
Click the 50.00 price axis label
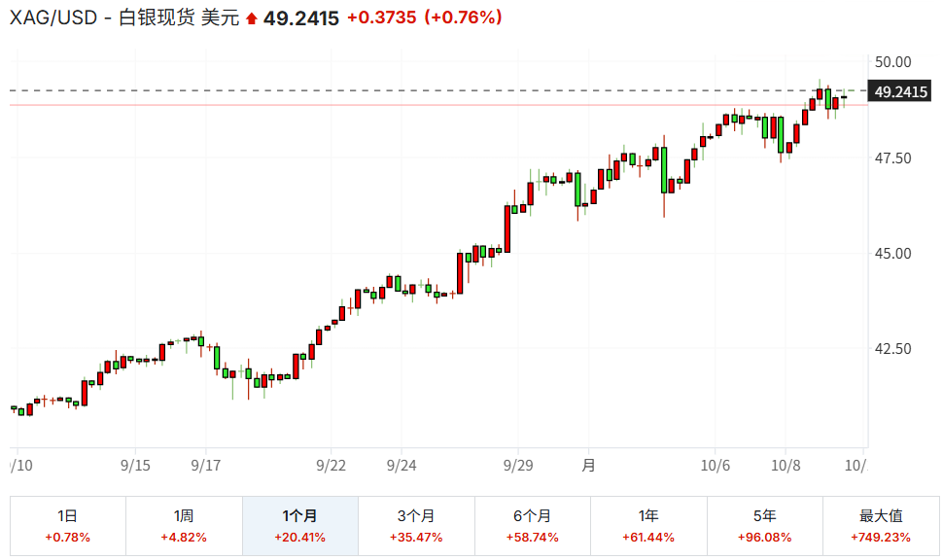pyautogui.click(x=892, y=62)
